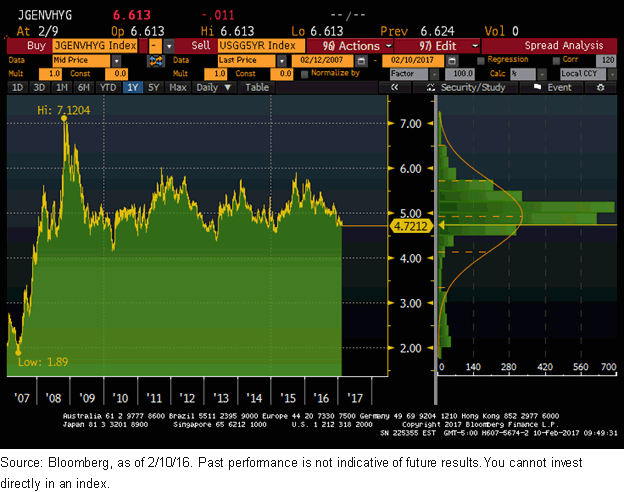Enable the Regression checkbox

(480, 61)
